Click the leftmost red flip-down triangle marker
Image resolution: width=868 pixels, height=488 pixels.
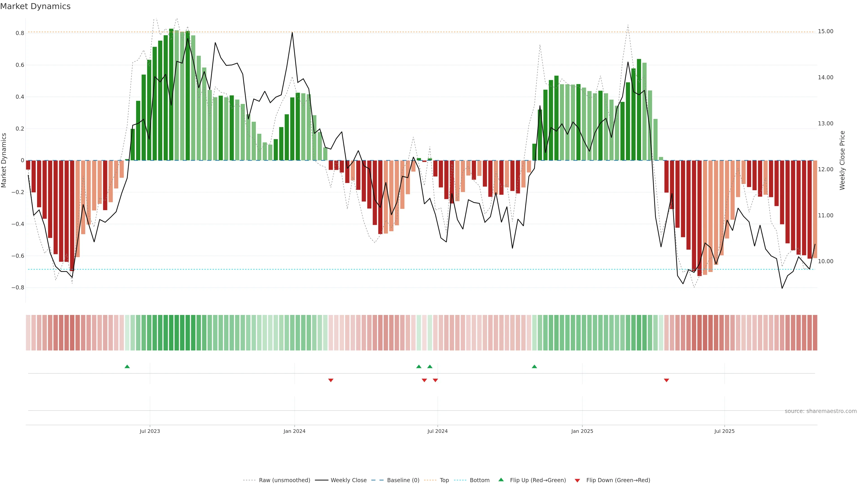click(330, 380)
